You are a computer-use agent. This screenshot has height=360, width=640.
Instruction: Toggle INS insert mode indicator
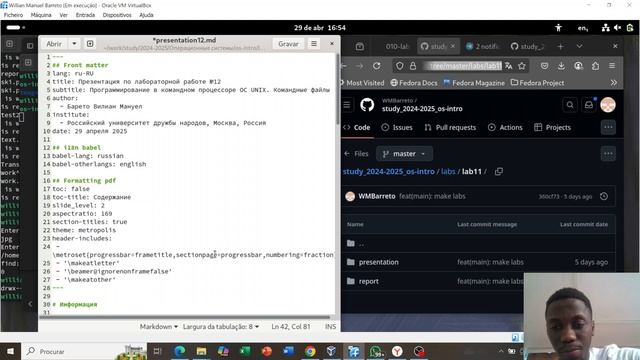point(330,327)
